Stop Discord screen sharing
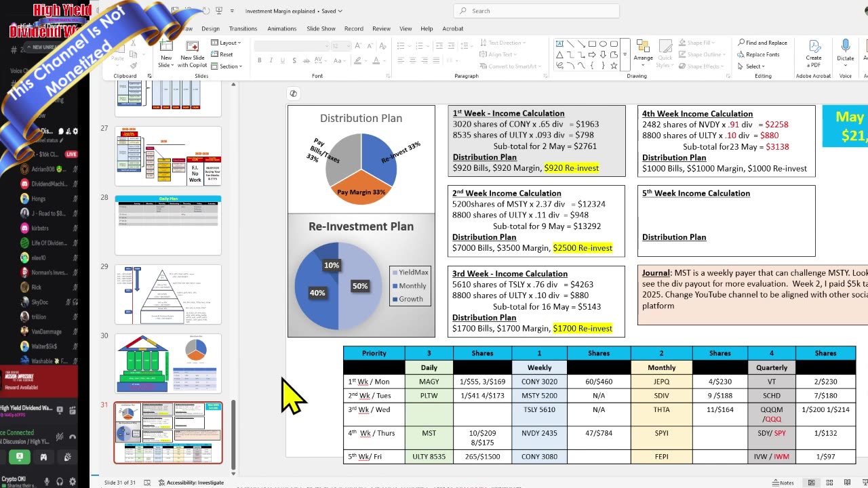 (20, 457)
